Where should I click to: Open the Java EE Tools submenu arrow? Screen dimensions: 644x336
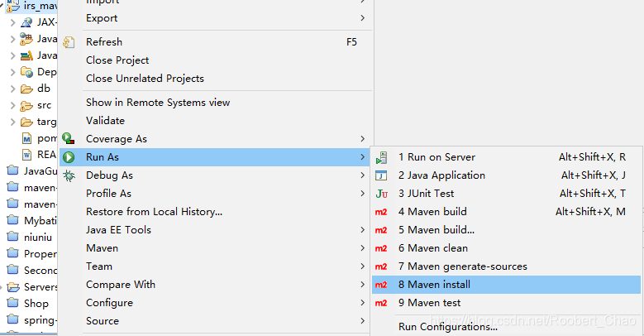(362, 229)
